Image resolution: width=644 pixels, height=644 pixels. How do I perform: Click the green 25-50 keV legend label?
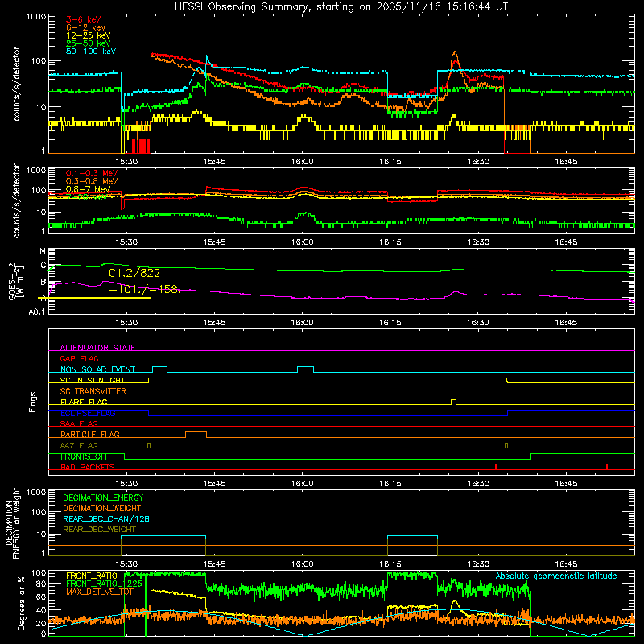89,43
